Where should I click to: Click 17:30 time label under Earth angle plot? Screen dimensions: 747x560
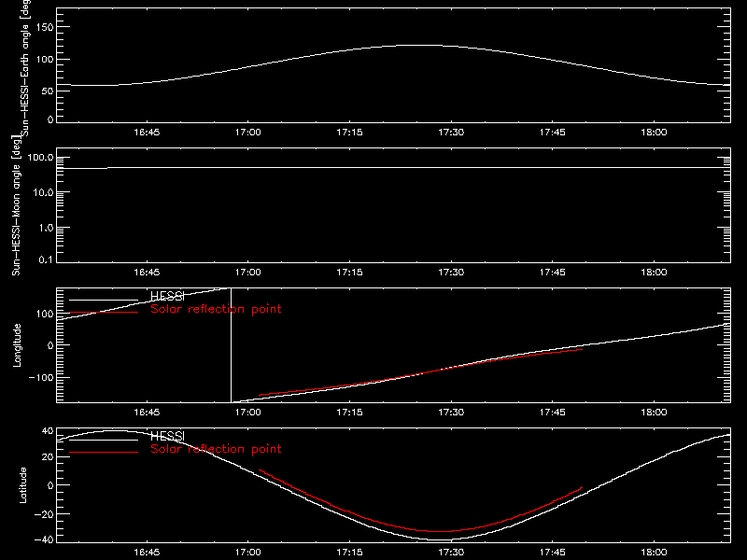click(451, 132)
